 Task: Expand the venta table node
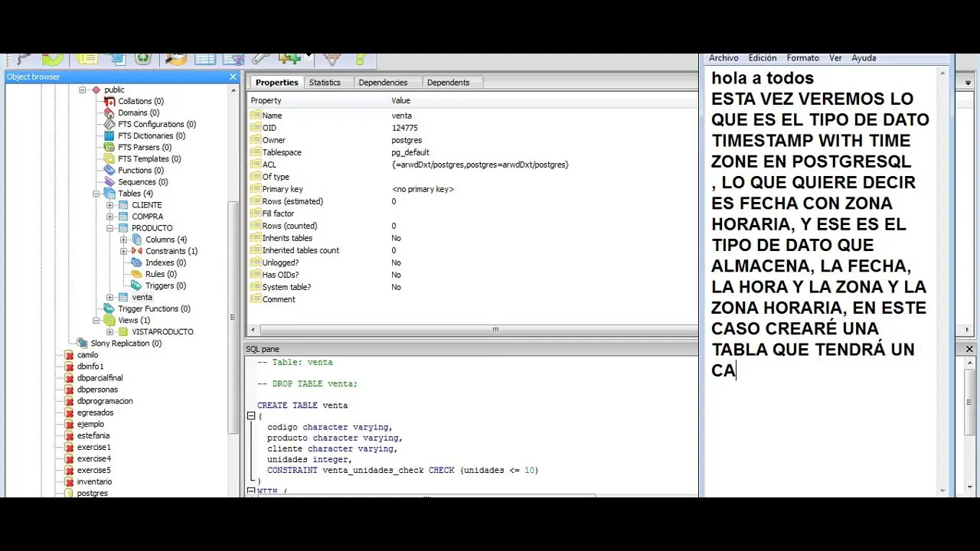110,297
